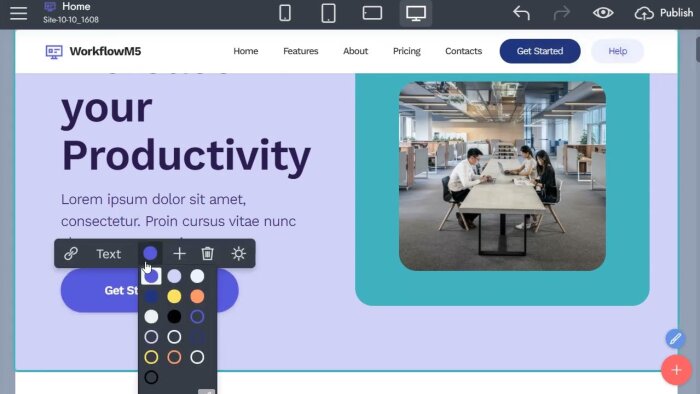Screen dimensions: 700x394
Task: Click the Help navbar button
Action: (x=617, y=51)
